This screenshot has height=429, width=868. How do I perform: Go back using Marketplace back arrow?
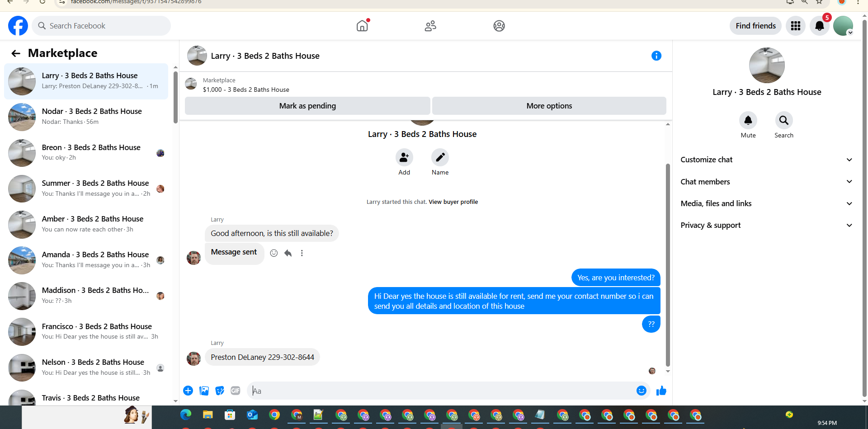pyautogui.click(x=16, y=53)
